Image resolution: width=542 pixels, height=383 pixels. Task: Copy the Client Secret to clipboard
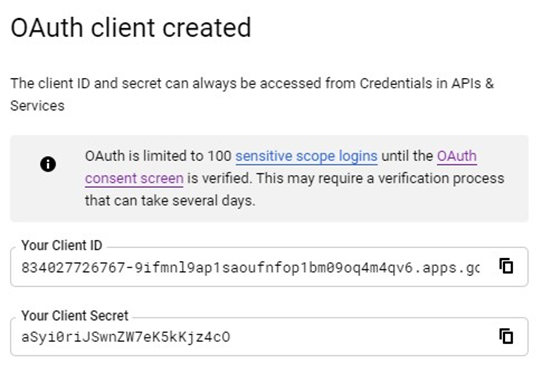tap(506, 336)
